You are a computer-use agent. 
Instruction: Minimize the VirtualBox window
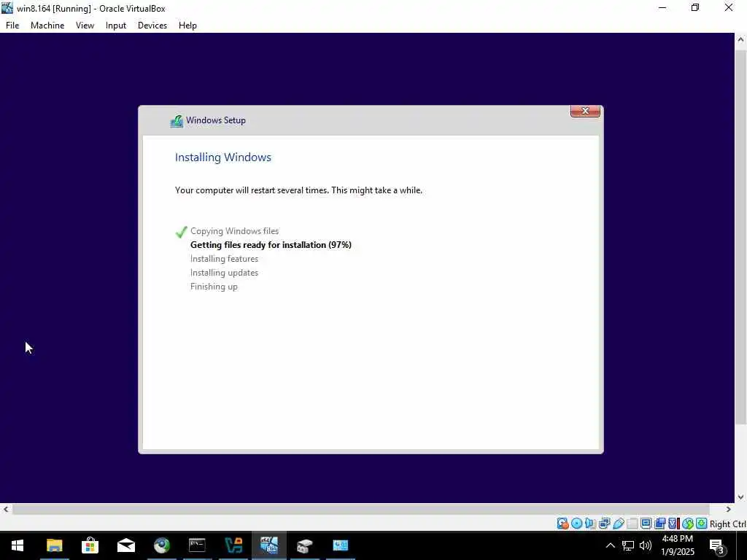tap(662, 7)
